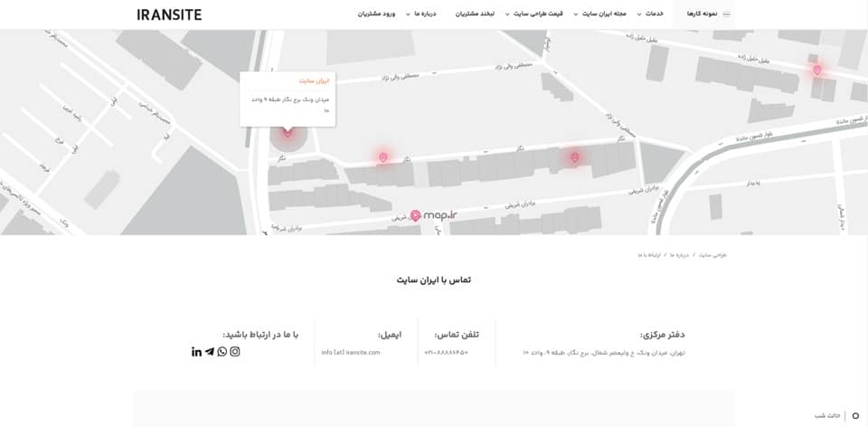Click the map pin under the ایران سایت popup
The height and width of the screenshot is (427, 868).
coord(287,132)
